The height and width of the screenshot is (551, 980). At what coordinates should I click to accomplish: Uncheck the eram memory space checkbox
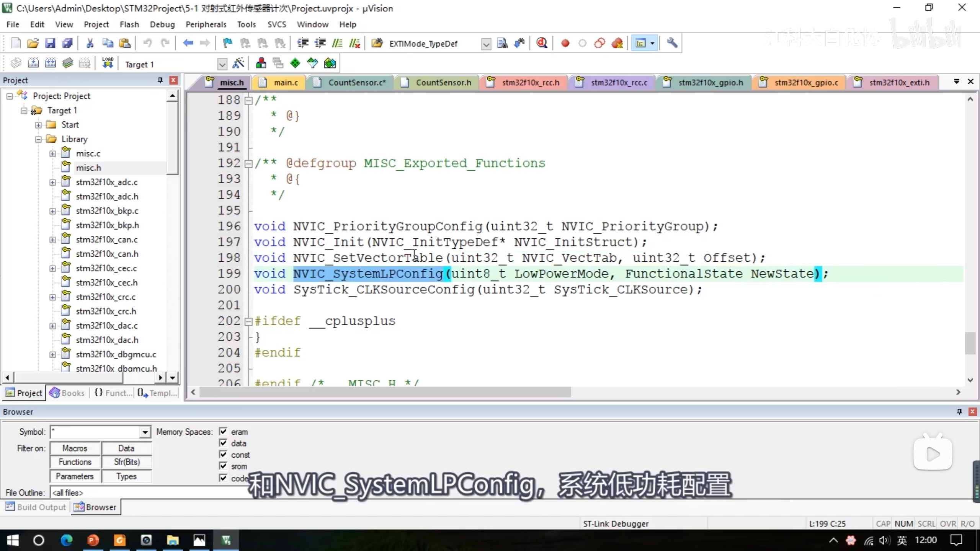[x=223, y=432]
